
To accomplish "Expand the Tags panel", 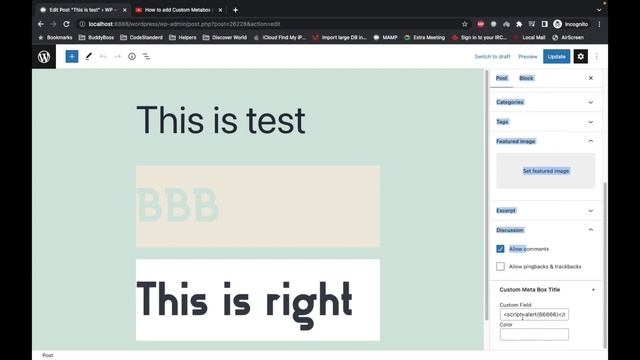I will click(545, 122).
